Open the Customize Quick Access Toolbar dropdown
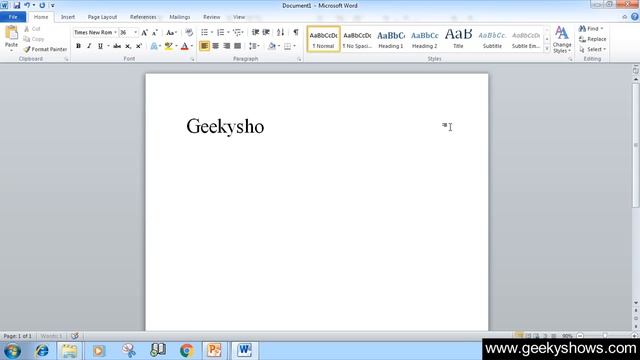 [x=52, y=5]
